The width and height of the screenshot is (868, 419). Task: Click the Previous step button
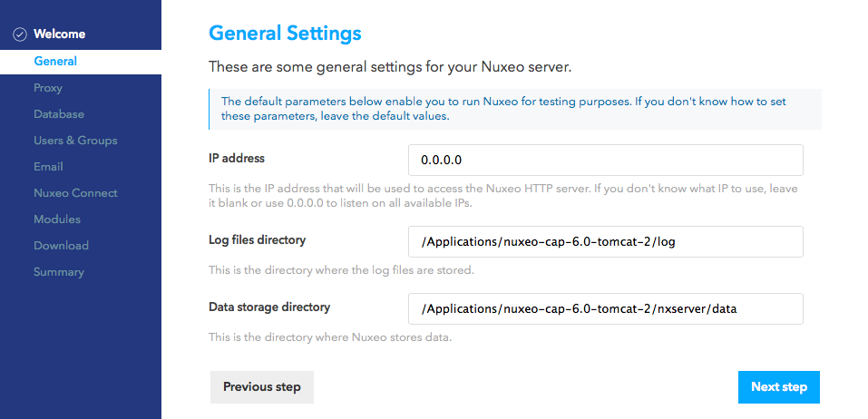[262, 387]
